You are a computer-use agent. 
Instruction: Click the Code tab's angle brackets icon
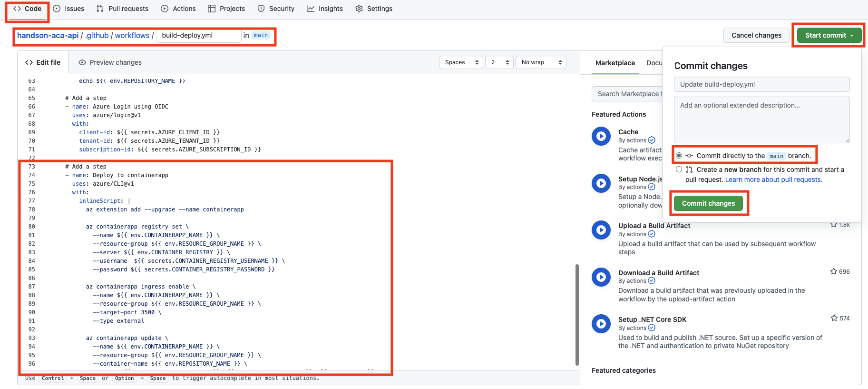click(17, 9)
